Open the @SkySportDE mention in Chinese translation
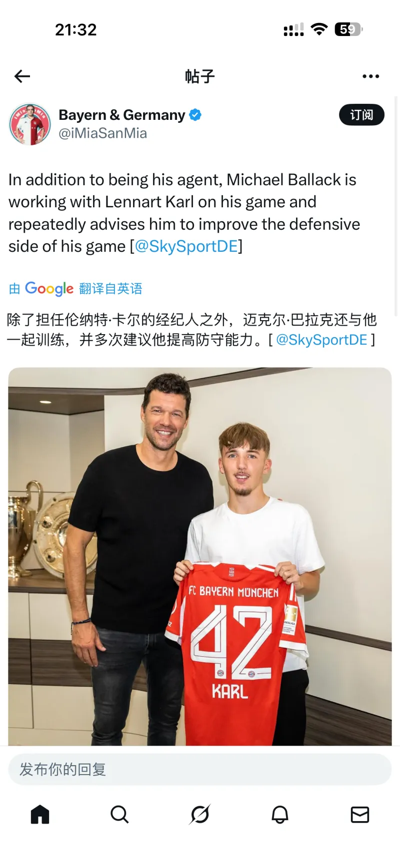 [x=321, y=340]
